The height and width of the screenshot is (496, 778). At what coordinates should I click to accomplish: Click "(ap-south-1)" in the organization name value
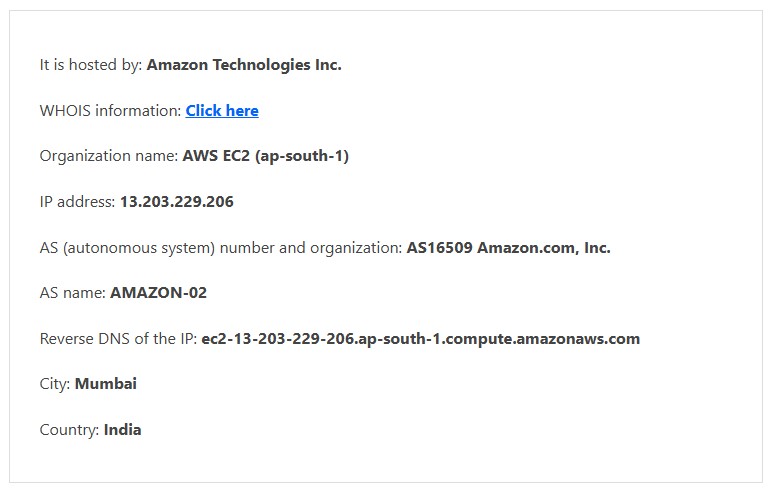tap(303, 156)
